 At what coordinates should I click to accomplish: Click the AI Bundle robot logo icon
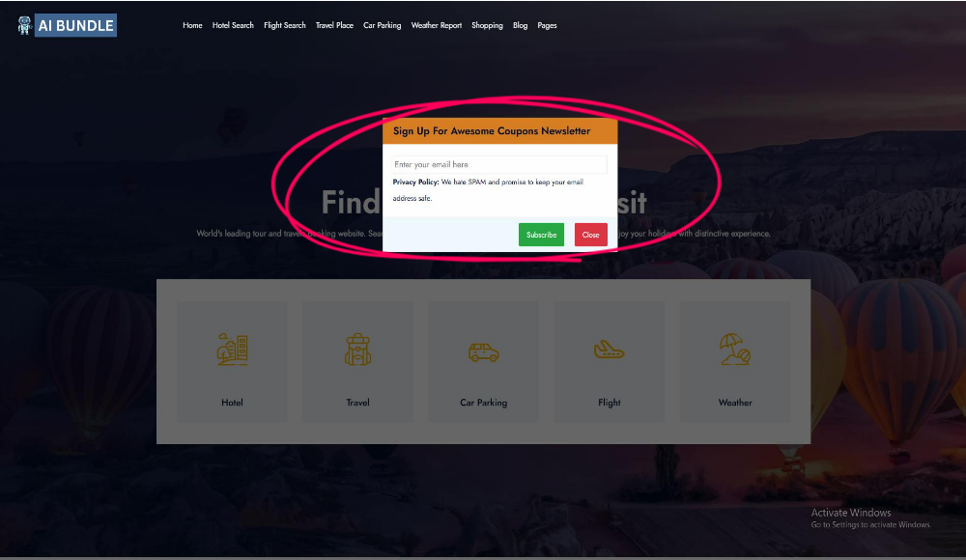tap(24, 25)
